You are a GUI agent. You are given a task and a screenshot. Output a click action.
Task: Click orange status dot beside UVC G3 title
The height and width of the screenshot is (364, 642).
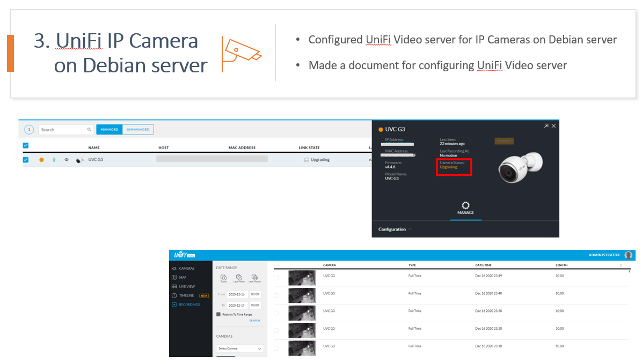(381, 130)
